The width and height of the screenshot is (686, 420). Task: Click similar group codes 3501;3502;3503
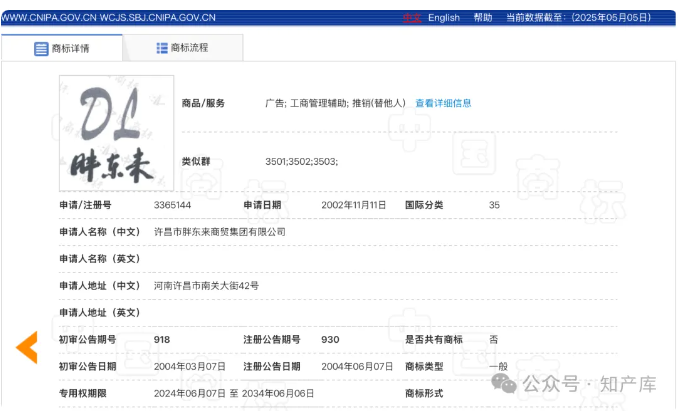[x=301, y=161]
